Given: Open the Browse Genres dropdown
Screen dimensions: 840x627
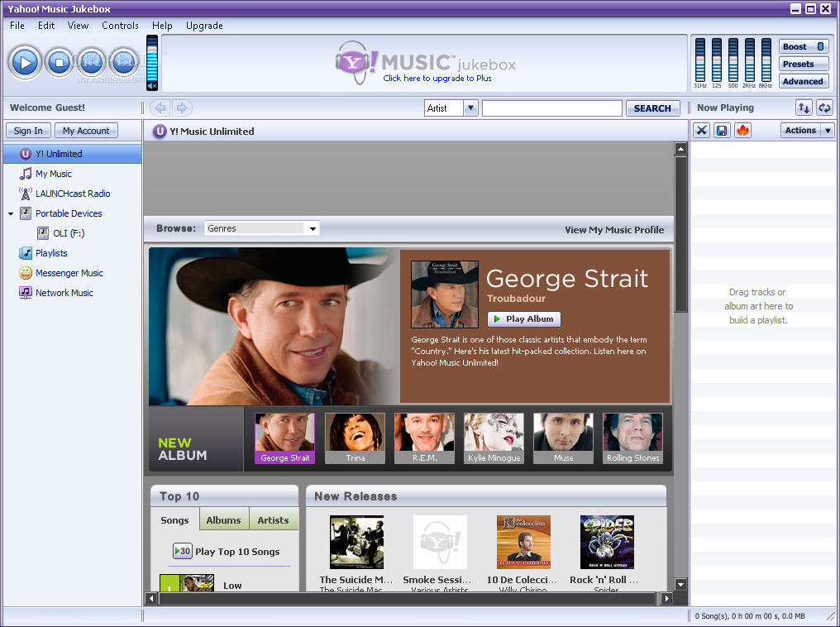Looking at the screenshot, I should (x=261, y=228).
